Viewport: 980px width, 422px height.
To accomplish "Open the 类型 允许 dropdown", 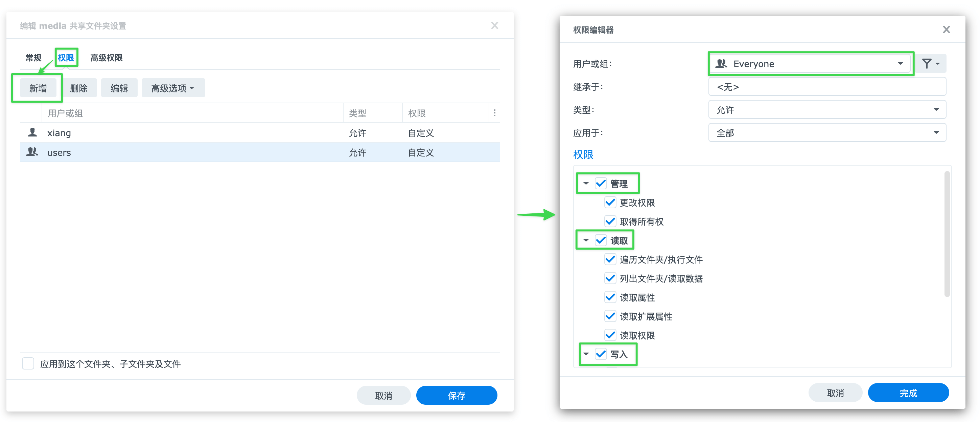I will click(827, 110).
